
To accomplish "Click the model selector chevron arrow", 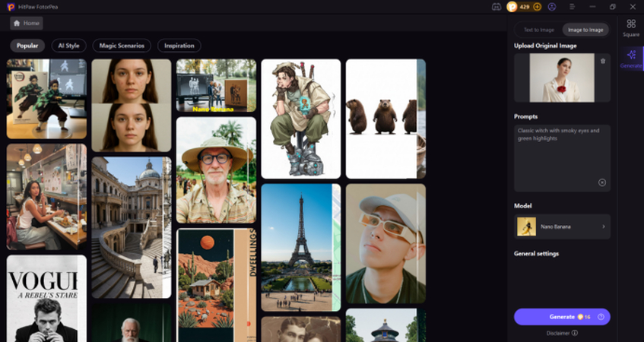I will point(604,226).
